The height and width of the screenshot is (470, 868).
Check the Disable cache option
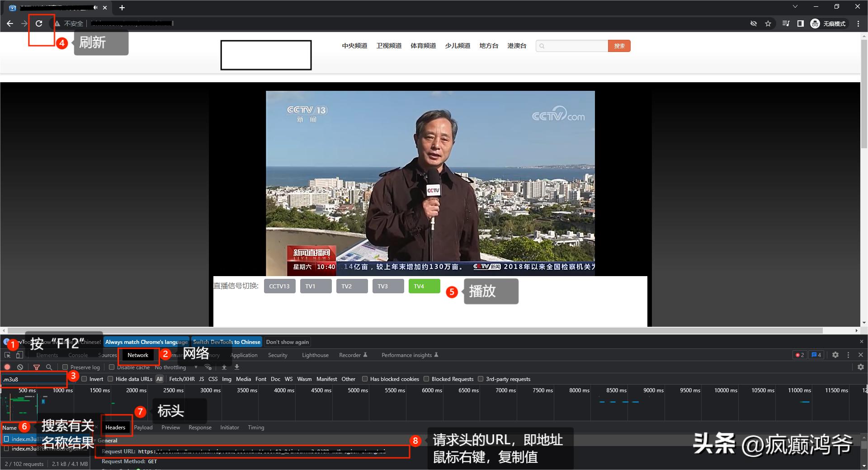click(x=112, y=367)
